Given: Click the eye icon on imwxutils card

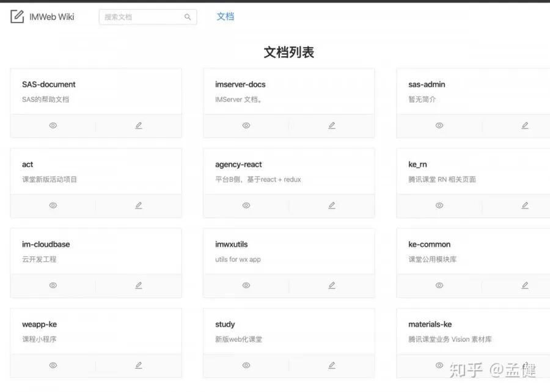Looking at the screenshot, I should [x=246, y=285].
